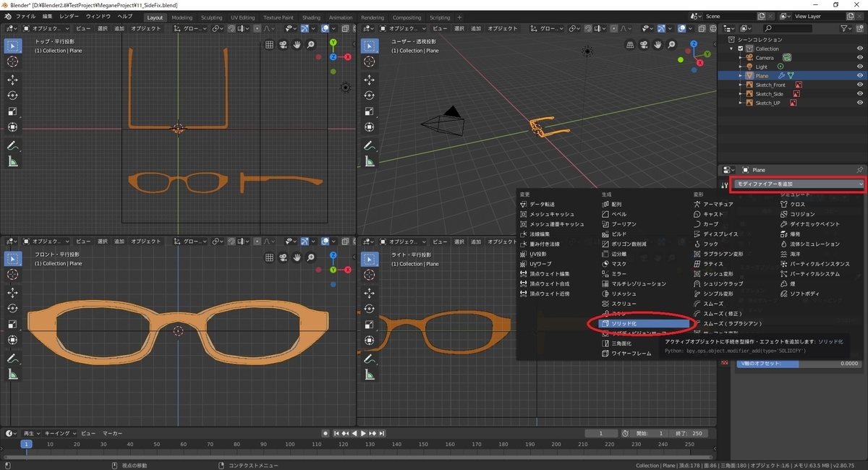
Task: Select the Rotate tool in top-left viewport
Action: click(x=13, y=95)
